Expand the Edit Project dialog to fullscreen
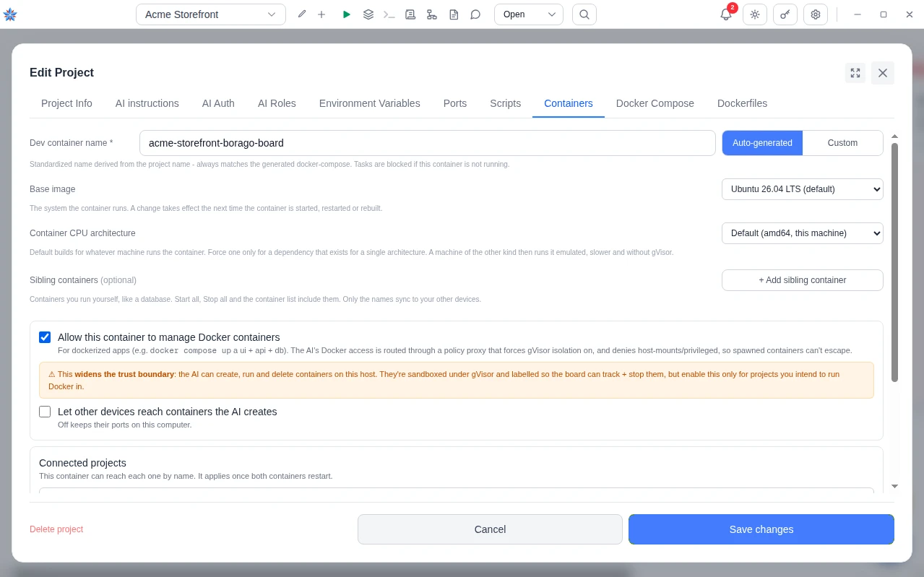This screenshot has height=577, width=924. (x=855, y=73)
